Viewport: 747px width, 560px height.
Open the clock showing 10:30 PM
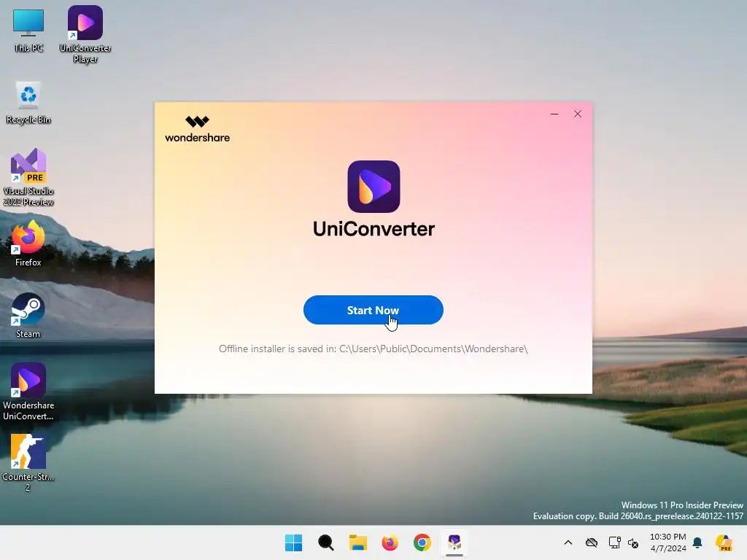[x=668, y=542]
